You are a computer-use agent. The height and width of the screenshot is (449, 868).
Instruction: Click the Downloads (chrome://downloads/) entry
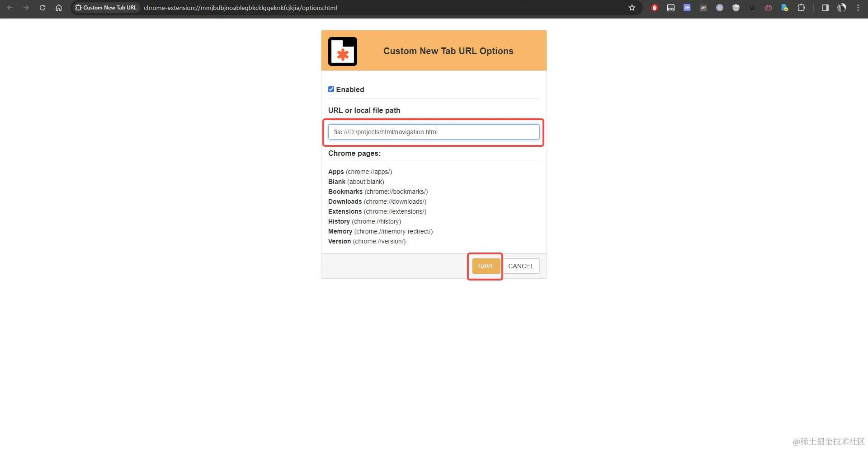point(377,201)
